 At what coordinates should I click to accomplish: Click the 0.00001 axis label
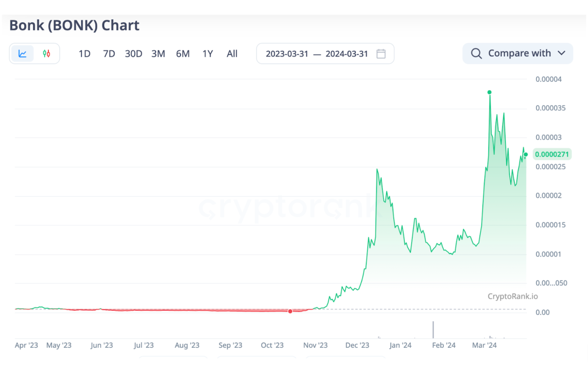[548, 254]
